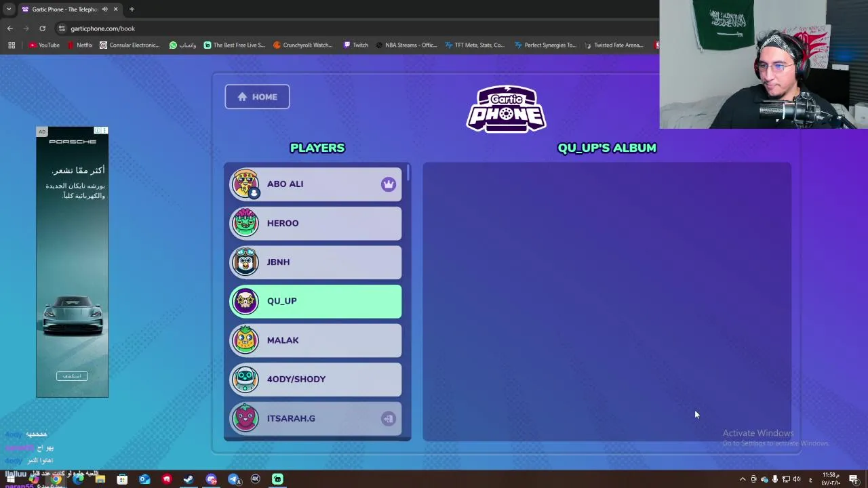Open 4ODY/SHODY's album
This screenshot has height=488, width=868.
pyautogui.click(x=315, y=380)
